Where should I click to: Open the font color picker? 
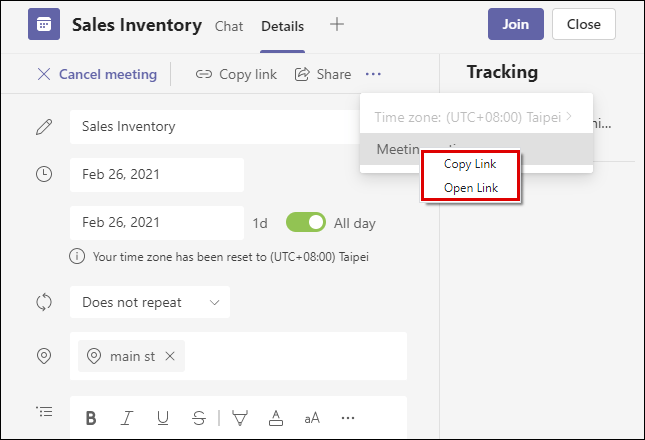pos(277,418)
